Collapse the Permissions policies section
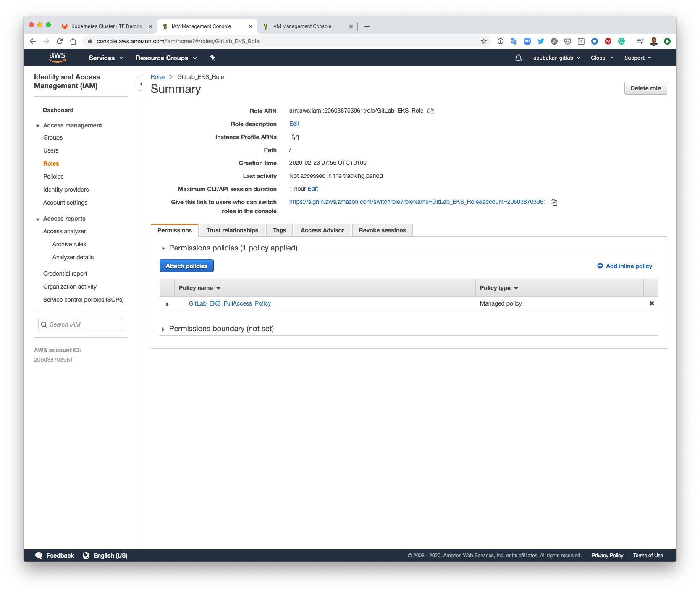Screen dimensions: 700x593 coord(163,248)
